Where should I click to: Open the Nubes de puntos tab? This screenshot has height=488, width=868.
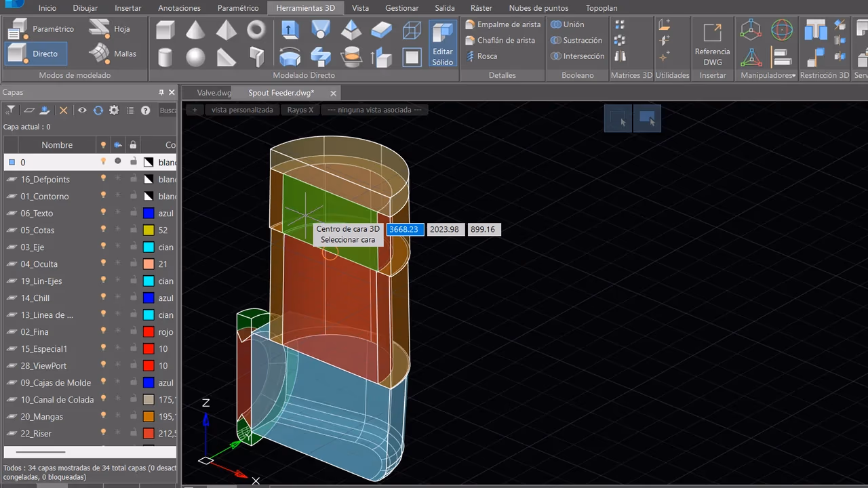(538, 8)
